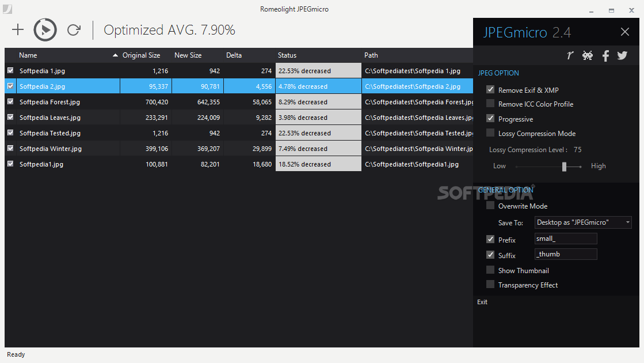Click the Suffix text field "_thumb"

(566, 254)
